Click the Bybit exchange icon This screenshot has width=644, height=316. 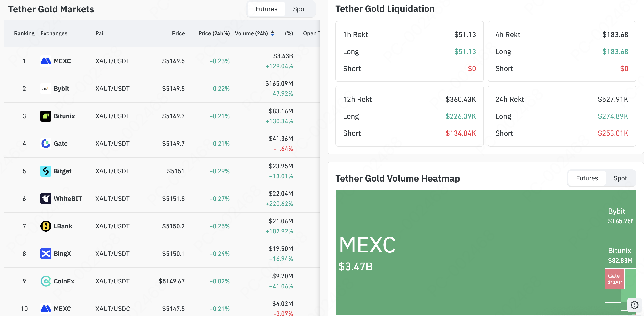[x=46, y=89]
